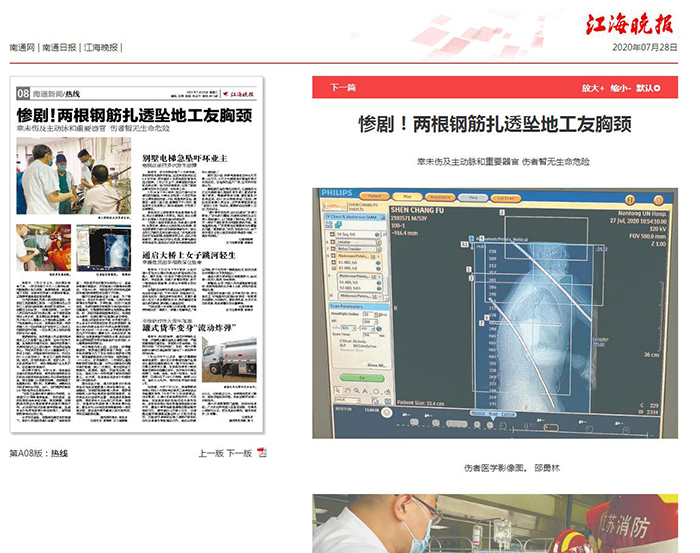700x553 pixels.
Task: Open 江海晚报 link in top navigation
Action: pyautogui.click(x=100, y=48)
